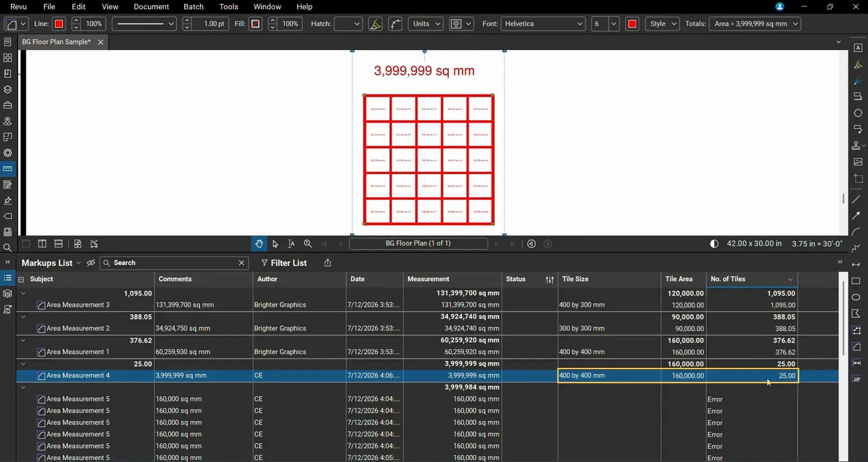Select the Count measurement tool

[x=856, y=379]
